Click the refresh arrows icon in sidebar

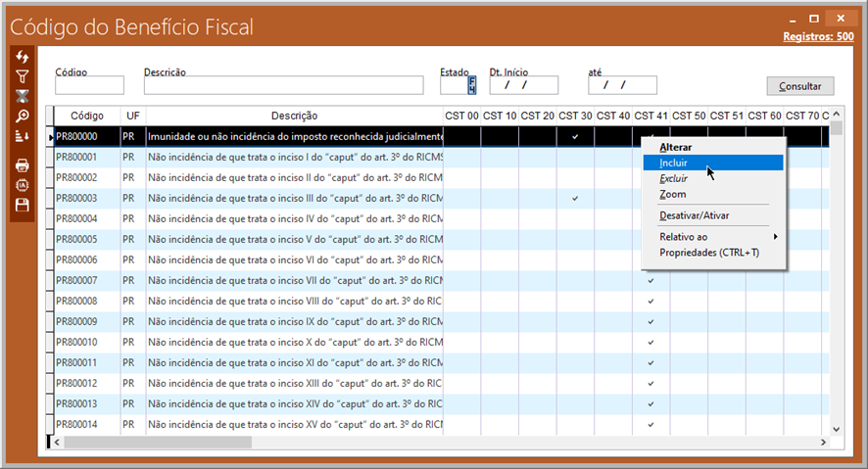(23, 58)
